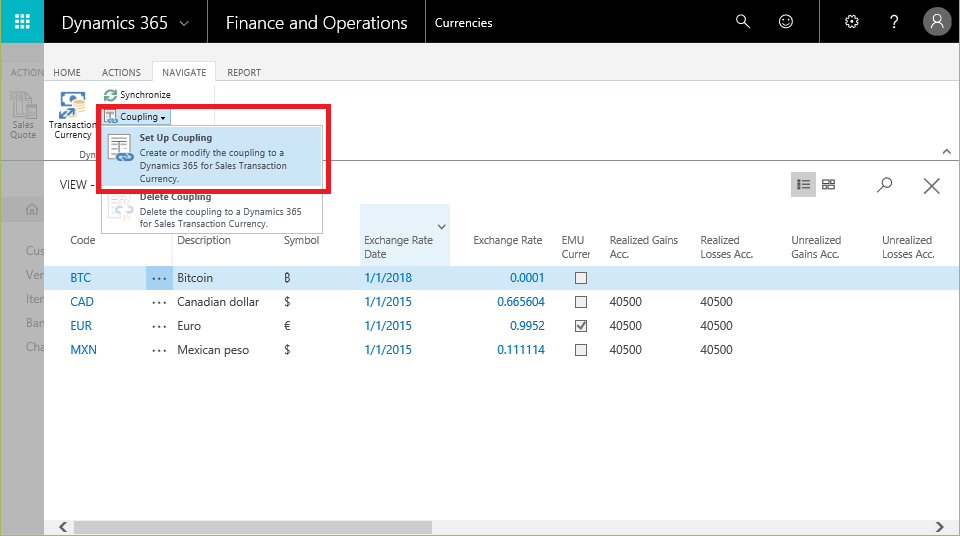This screenshot has height=536, width=960.
Task: Open more options for EUR row
Action: (159, 327)
